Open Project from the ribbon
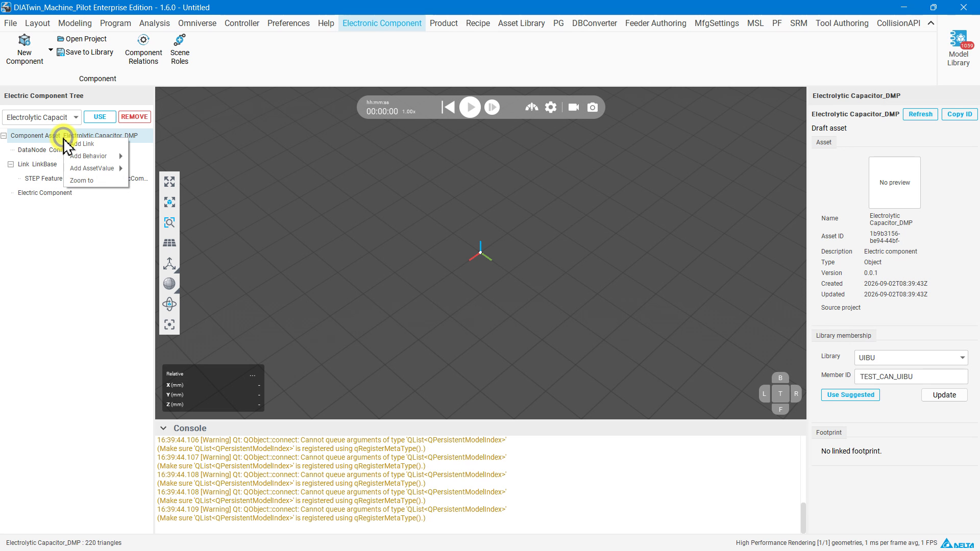This screenshot has width=980, height=551. click(x=82, y=39)
